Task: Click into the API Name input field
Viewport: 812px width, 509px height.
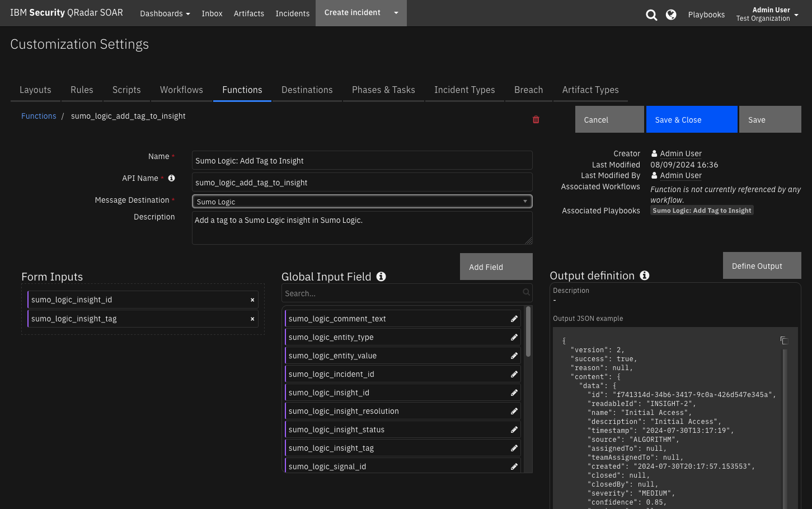Action: pos(362,182)
